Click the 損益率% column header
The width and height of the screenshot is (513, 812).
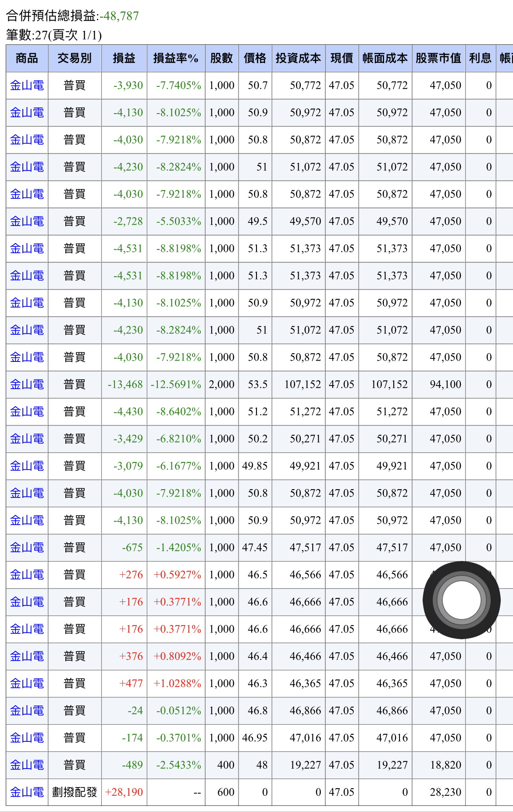(x=175, y=58)
